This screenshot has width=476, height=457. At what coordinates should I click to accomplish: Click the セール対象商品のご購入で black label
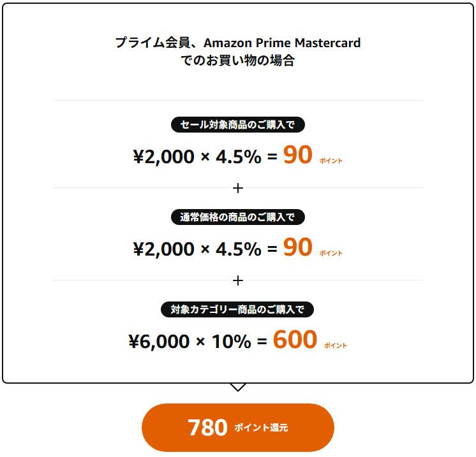click(238, 125)
